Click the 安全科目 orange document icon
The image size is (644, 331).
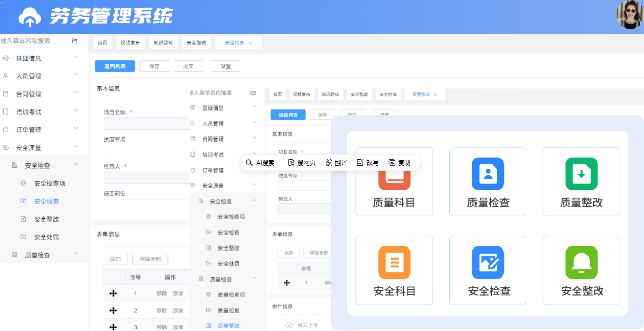click(x=394, y=262)
